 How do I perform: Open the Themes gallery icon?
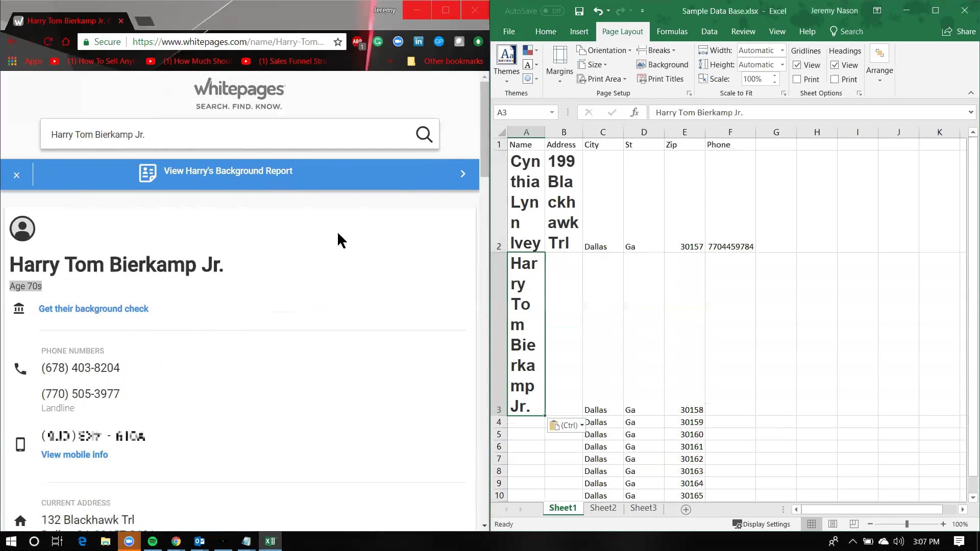pos(506,55)
